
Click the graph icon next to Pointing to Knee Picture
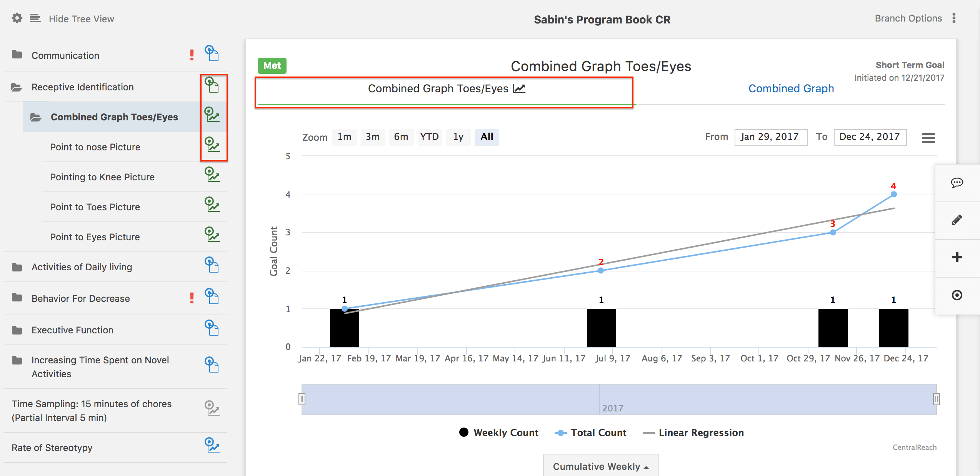coord(213,175)
